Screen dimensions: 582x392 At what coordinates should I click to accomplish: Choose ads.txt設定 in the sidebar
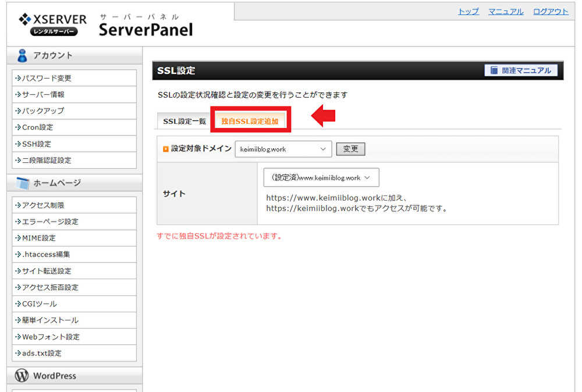[41, 353]
